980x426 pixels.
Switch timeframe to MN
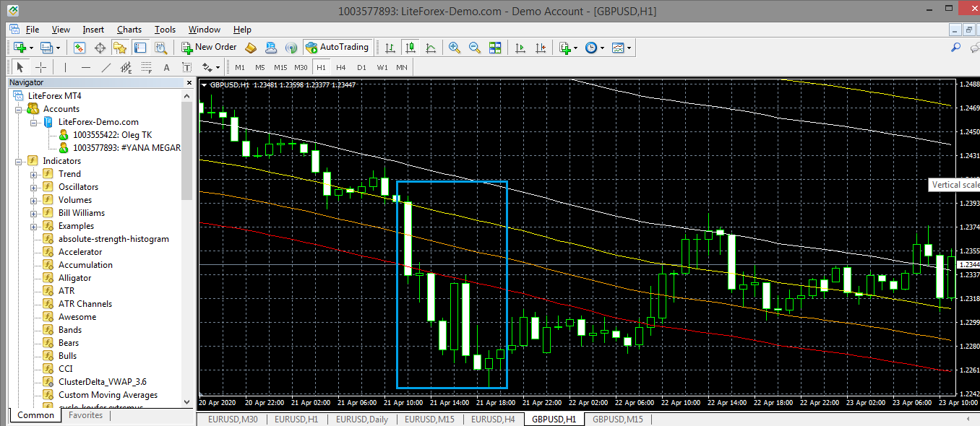[400, 67]
